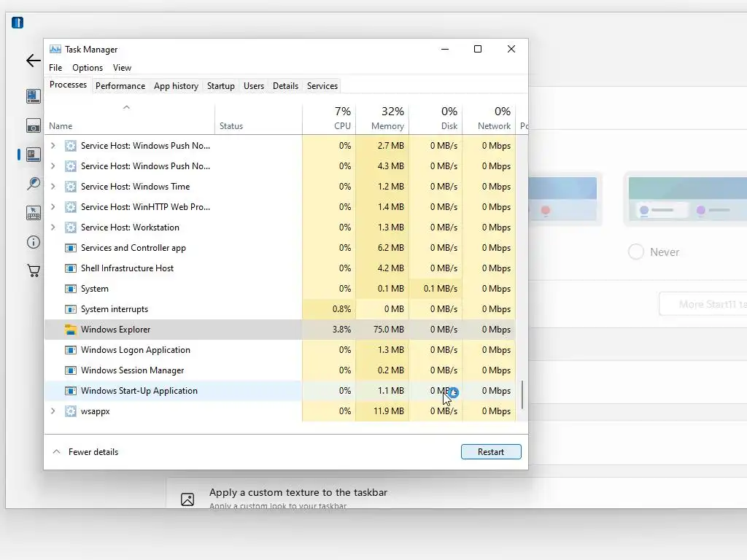This screenshot has width=747, height=560.
Task: Click the shopping cart sidebar icon
Action: coord(34,271)
